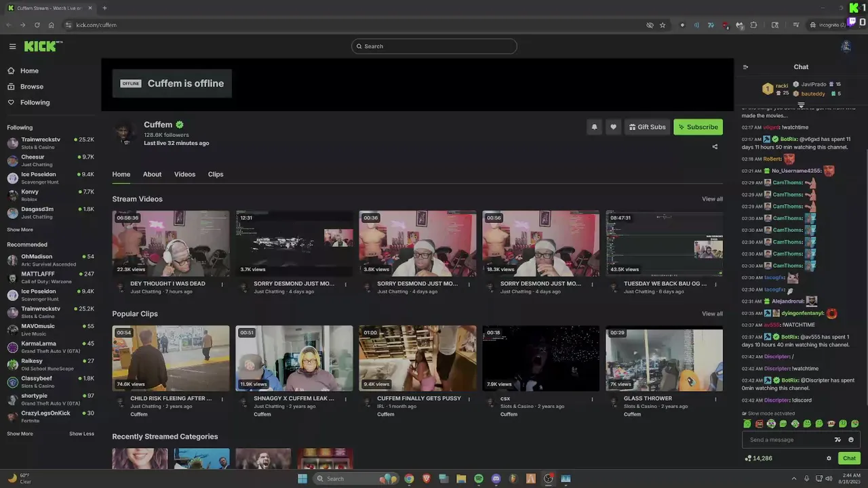Toggle follow heart for Cuffem
868x488 pixels.
coord(613,127)
